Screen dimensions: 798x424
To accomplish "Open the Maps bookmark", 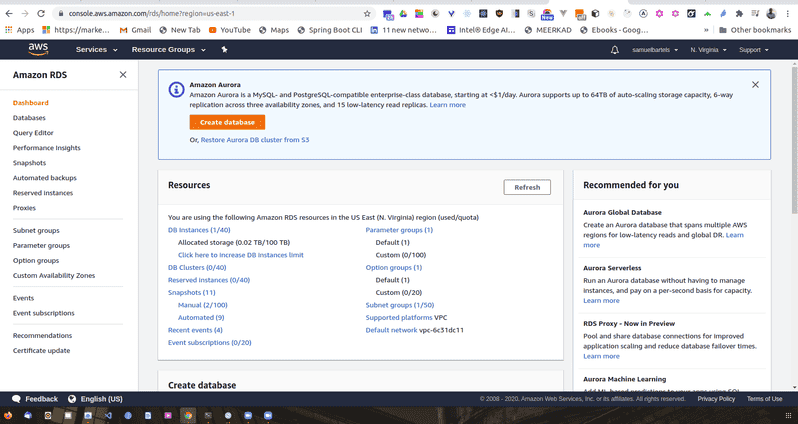I will click(274, 30).
